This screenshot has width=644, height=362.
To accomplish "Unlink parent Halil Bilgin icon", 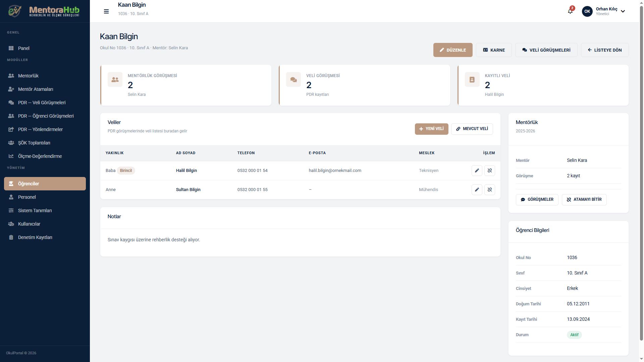I will 489,171.
